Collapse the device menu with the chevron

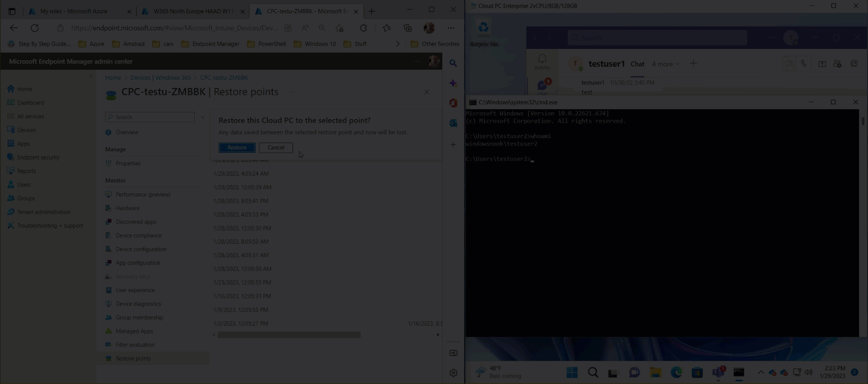pos(203,117)
